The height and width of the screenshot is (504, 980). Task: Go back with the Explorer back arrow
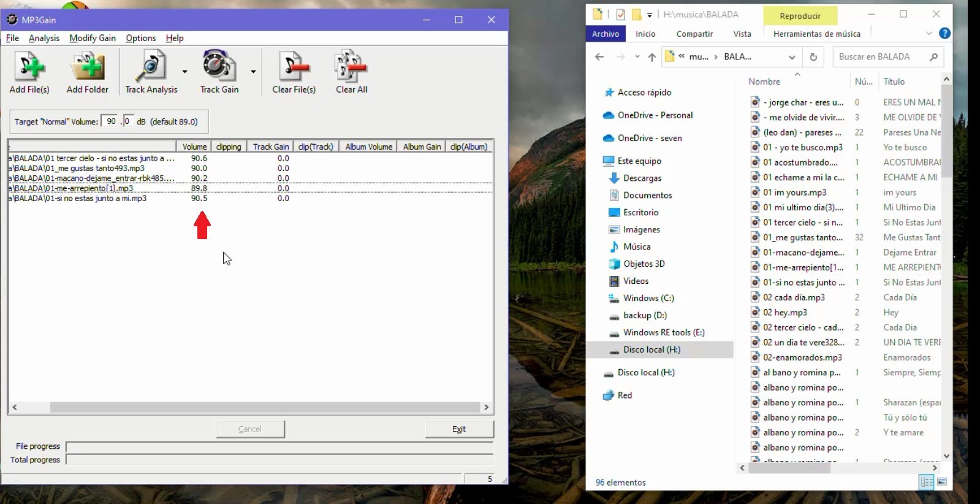pos(599,57)
